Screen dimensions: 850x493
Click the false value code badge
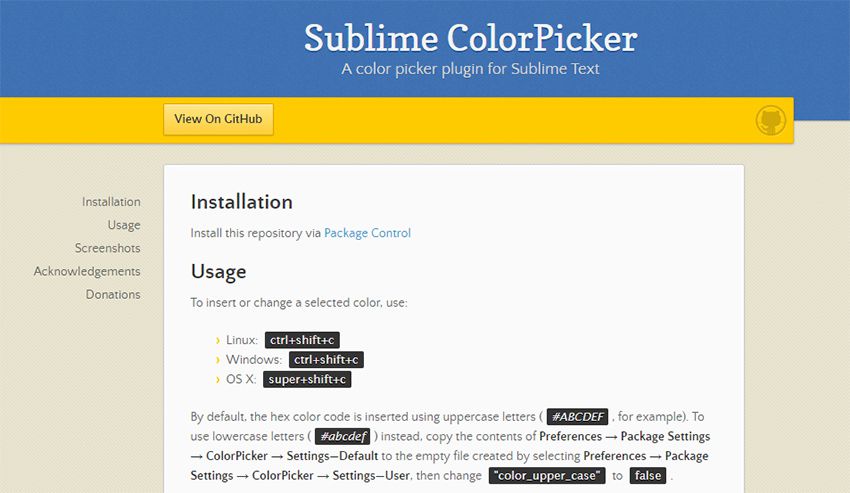[647, 475]
